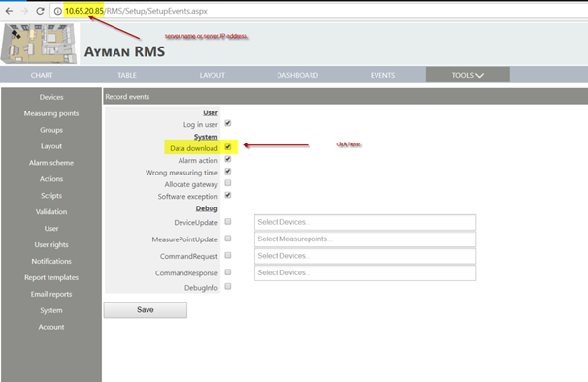The height and width of the screenshot is (382, 588).
Task: Open Actions in the sidebar
Action: [51, 179]
